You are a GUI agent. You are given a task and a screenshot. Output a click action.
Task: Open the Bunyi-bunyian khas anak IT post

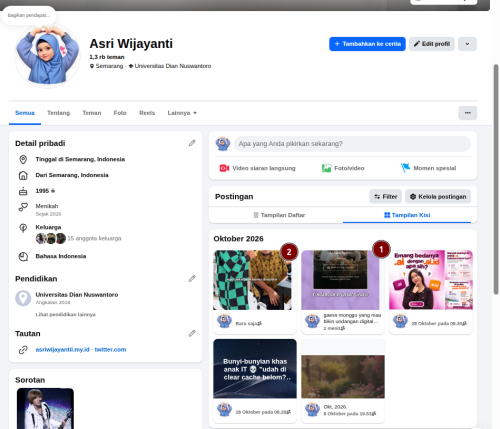tap(255, 369)
